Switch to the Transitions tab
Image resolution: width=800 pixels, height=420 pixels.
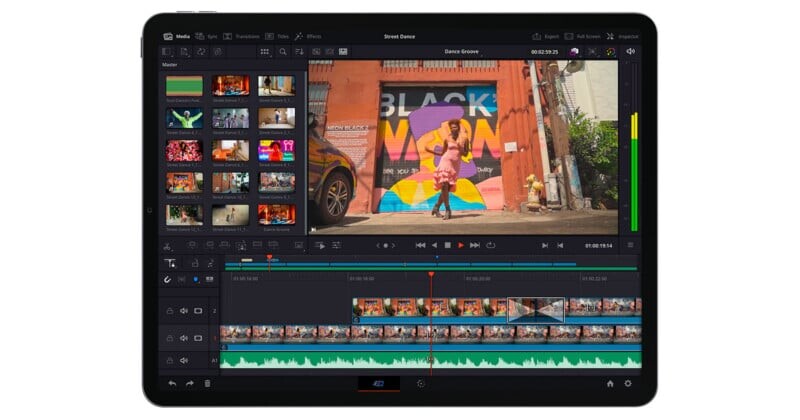(x=240, y=36)
